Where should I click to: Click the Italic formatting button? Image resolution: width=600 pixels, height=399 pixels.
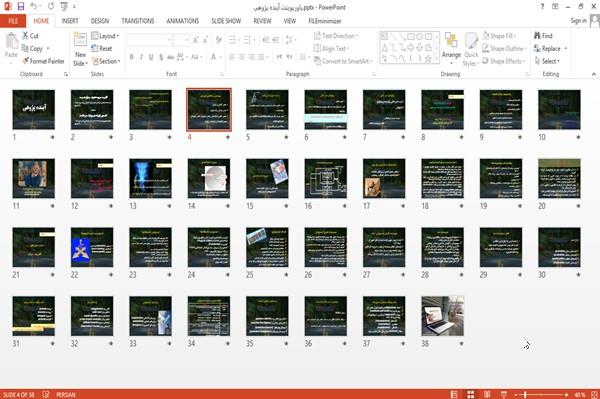tap(141, 57)
